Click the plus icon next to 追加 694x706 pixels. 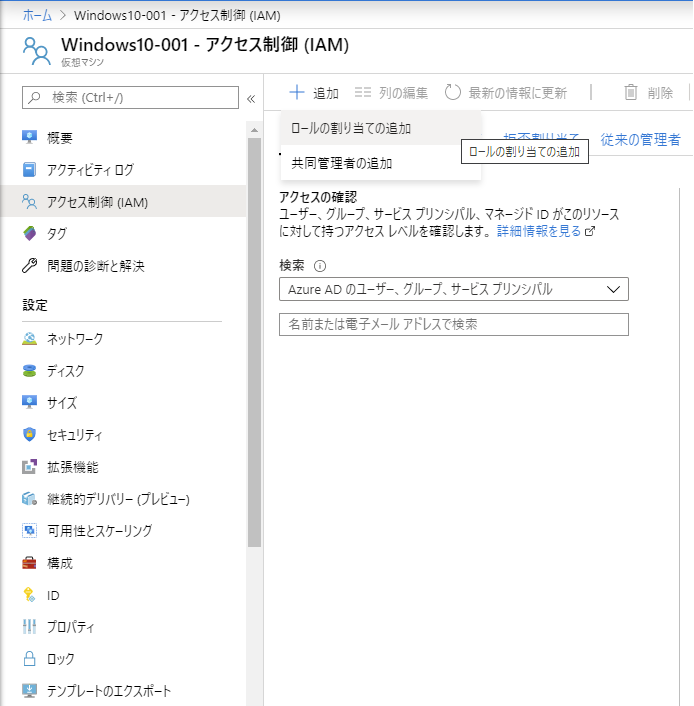(x=297, y=92)
